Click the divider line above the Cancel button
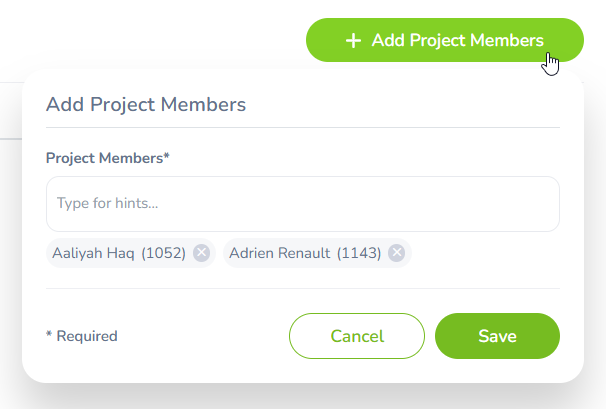606x409 pixels. pos(303,288)
